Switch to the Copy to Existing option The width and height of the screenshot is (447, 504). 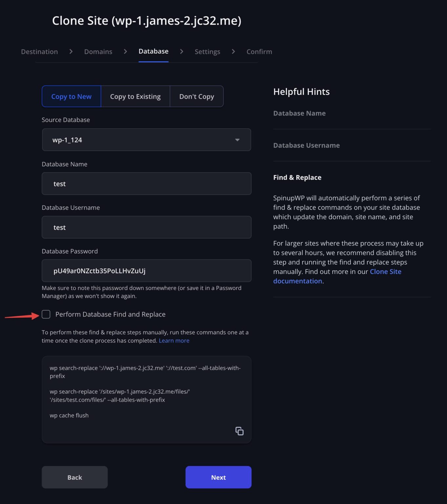pos(135,96)
